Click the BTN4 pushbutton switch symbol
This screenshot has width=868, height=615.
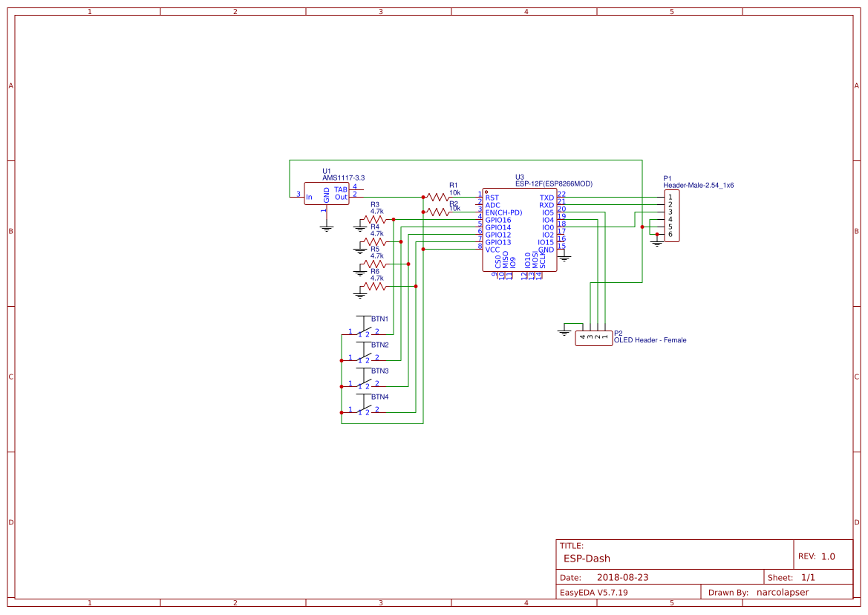[363, 409]
